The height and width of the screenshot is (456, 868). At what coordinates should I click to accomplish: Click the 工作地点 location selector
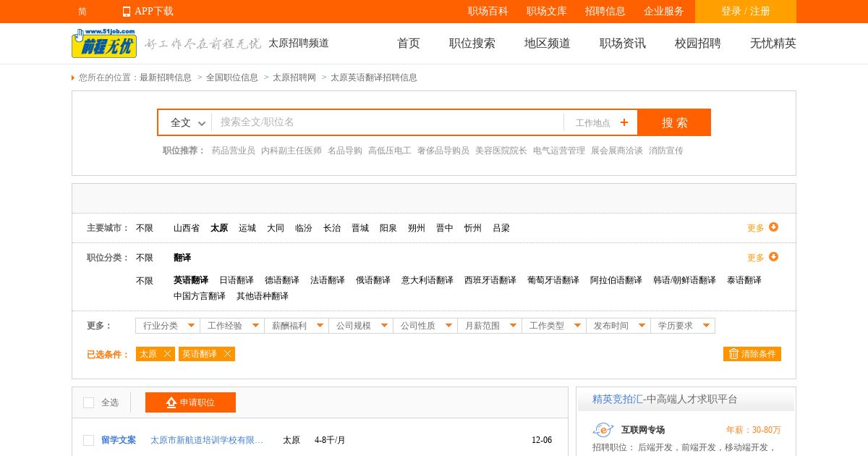[x=601, y=122]
